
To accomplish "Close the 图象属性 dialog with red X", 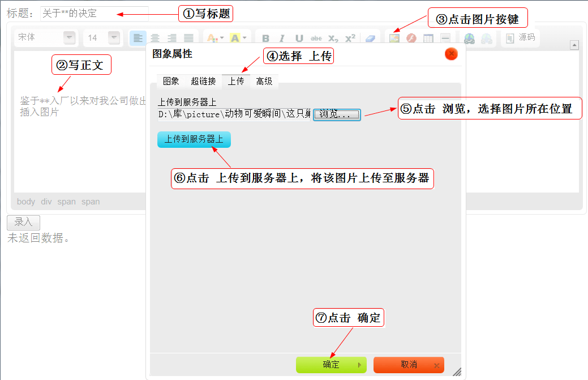I will pos(451,54).
